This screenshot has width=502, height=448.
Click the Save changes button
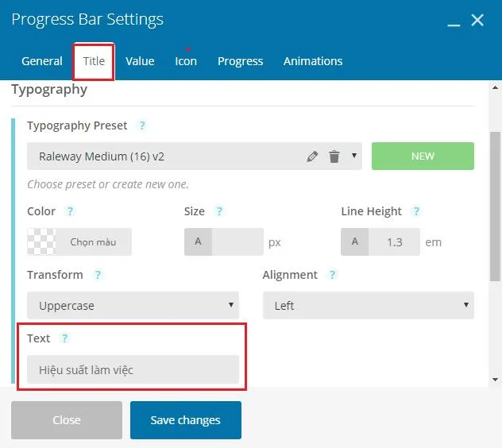click(186, 420)
